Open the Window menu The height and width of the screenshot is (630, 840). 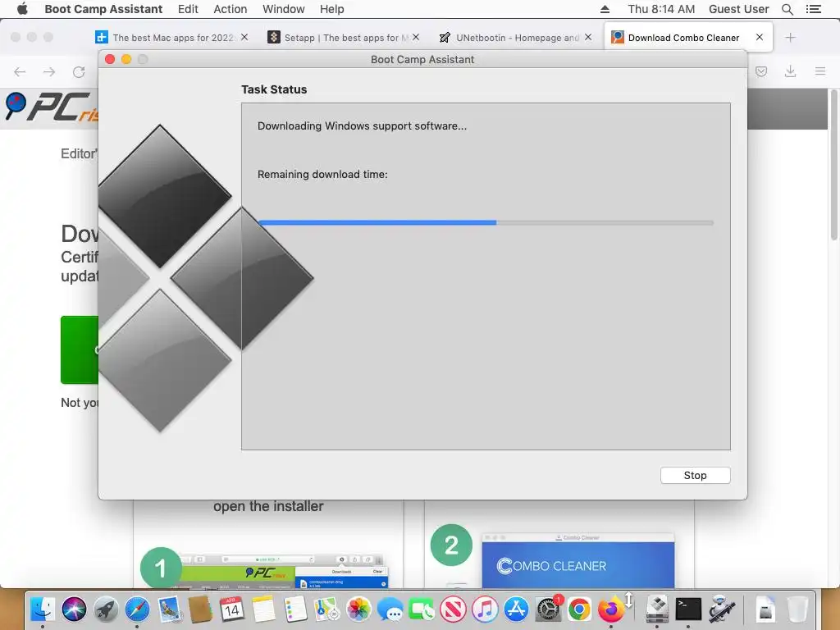click(283, 9)
